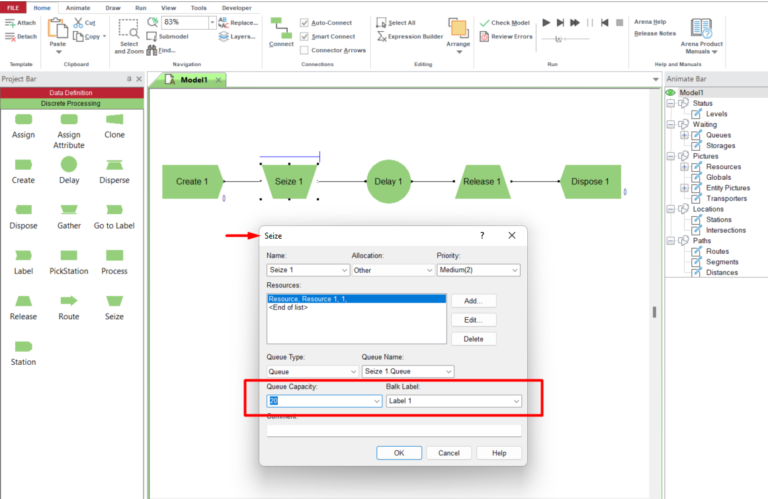Click Edit in Seize dialog
This screenshot has height=499, width=768.
(x=473, y=320)
